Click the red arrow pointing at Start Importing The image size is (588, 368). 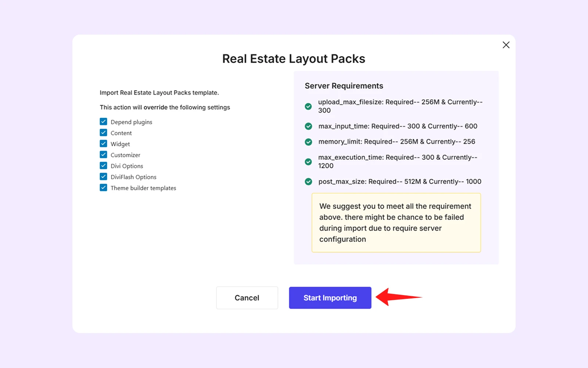[x=399, y=297]
